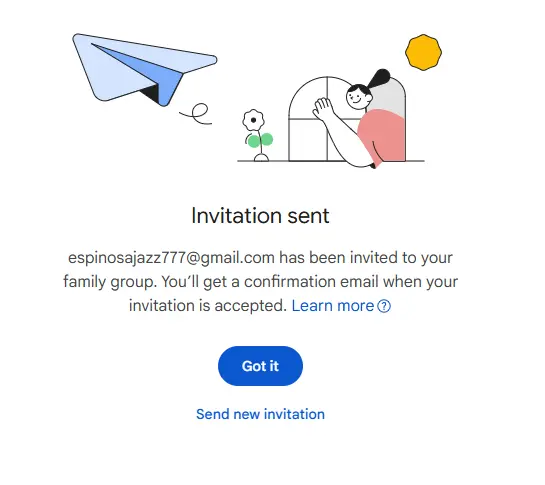
Task: Click the woman's pink shirt
Action: click(382, 136)
